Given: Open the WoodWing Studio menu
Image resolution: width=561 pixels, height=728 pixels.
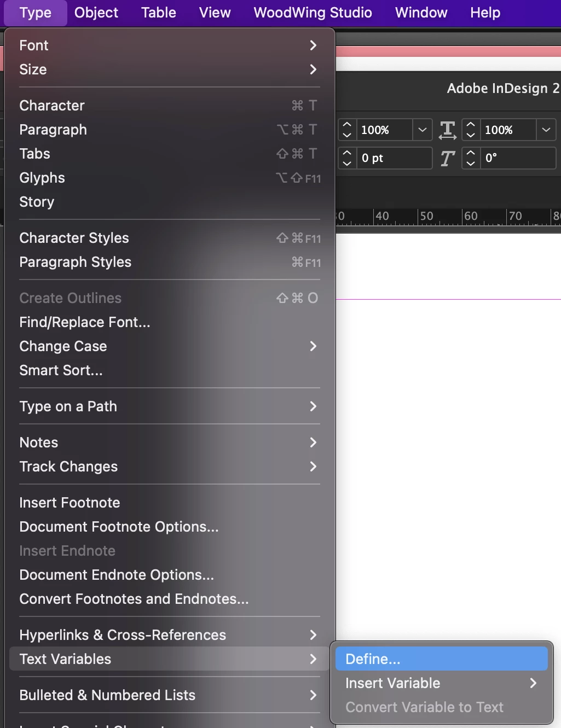Looking at the screenshot, I should point(313,13).
